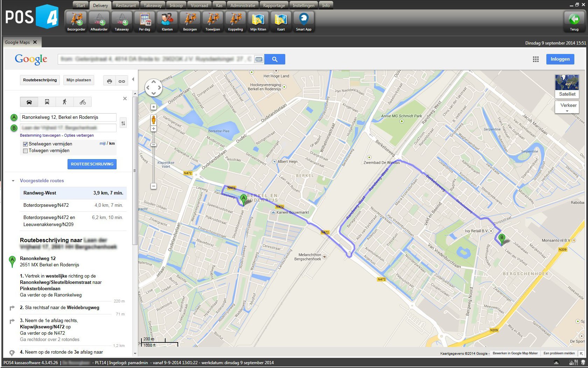The image size is (588, 368).
Task: Collapse the Voorgestelde routes section
Action: click(13, 181)
